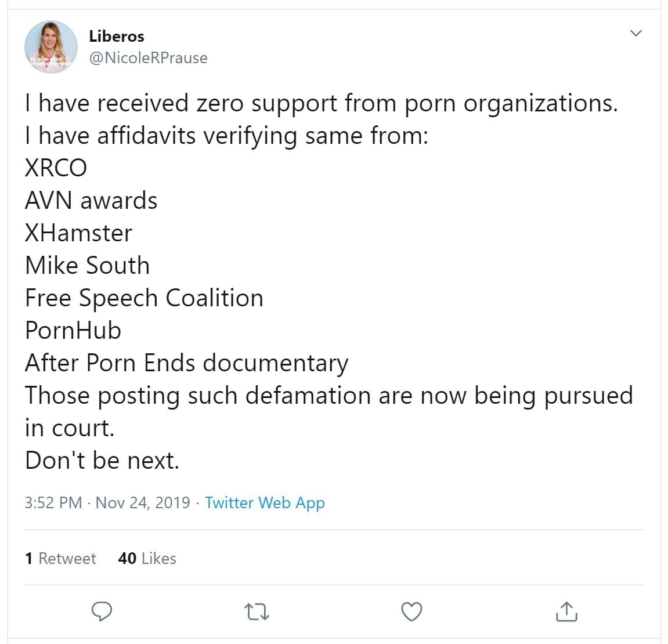
Task: Open the Twitter Web App source link
Action: click(x=265, y=502)
